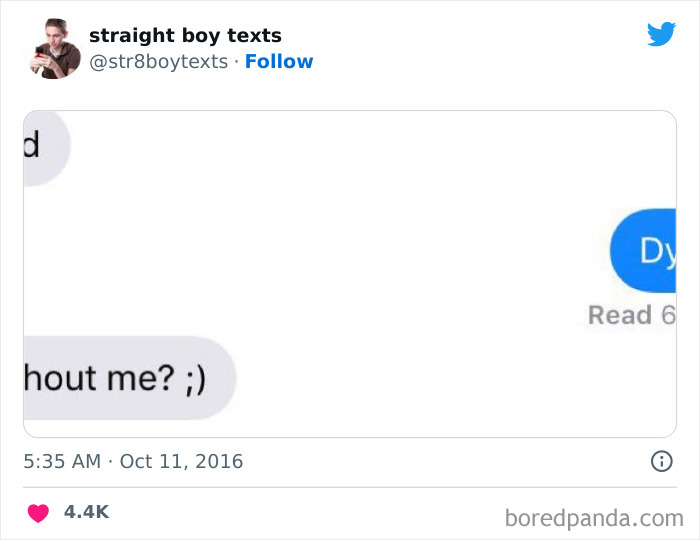Click the "Read" receipt text

coord(619,315)
